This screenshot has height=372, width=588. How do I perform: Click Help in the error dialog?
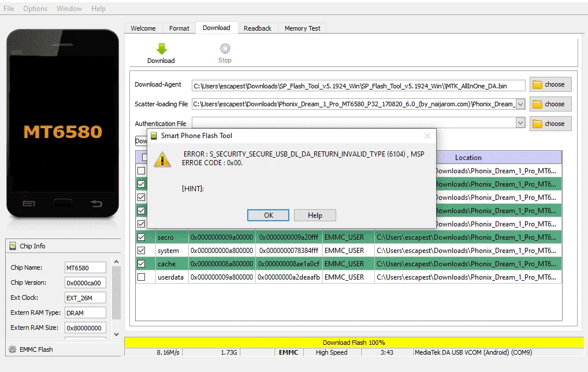point(315,215)
